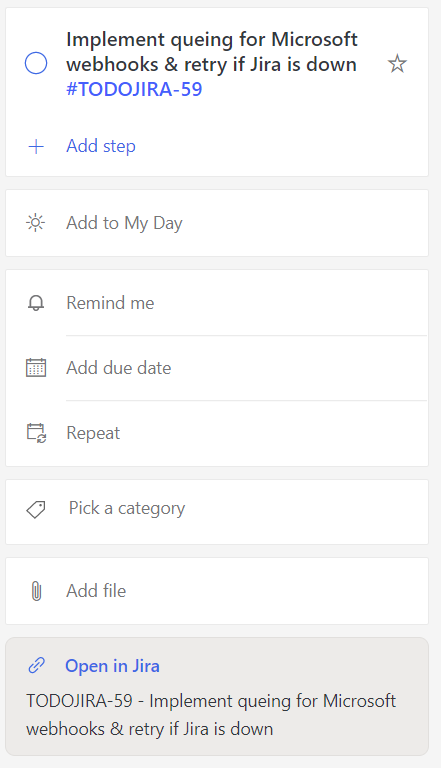Choose Add file to attach

[x=217, y=591]
